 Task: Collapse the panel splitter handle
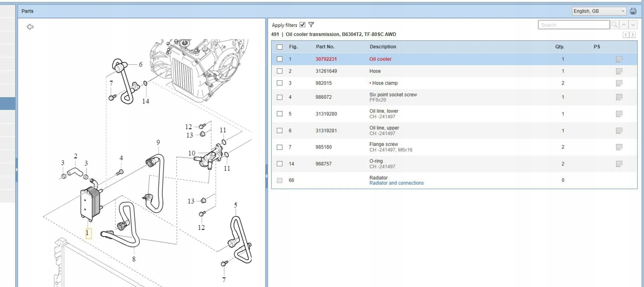[266, 176]
